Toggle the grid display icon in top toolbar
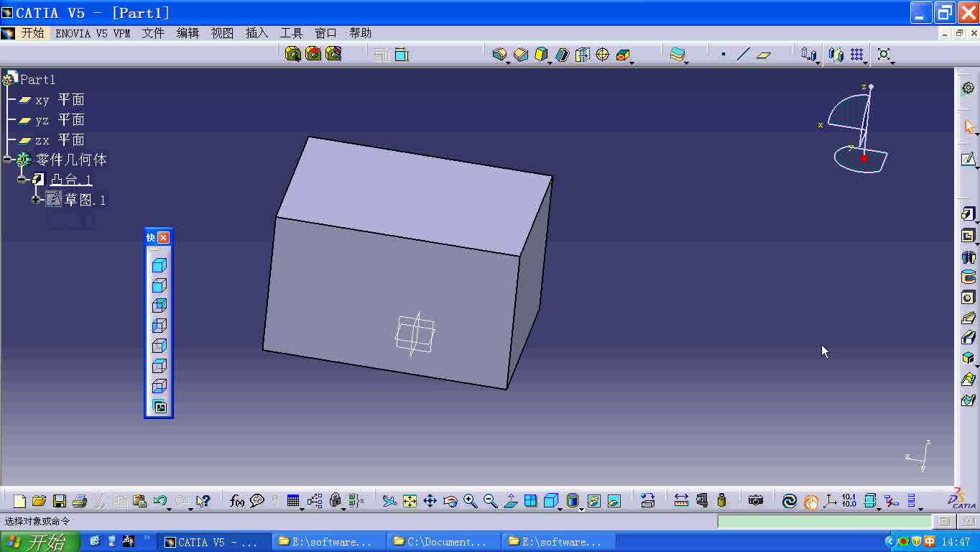Viewport: 980px width, 552px height. pyautogui.click(x=856, y=54)
